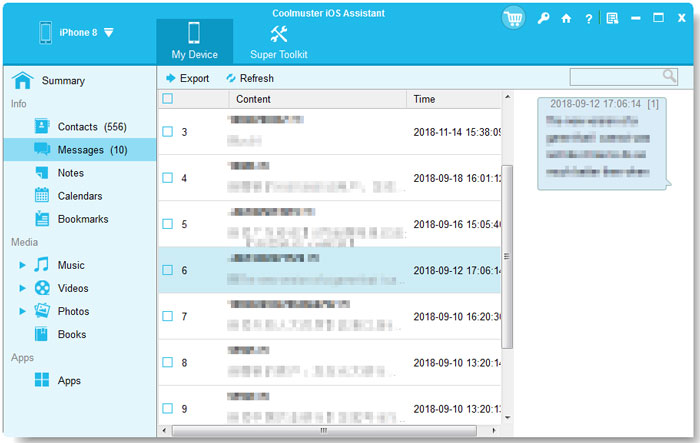Toggle the select-all checkbox in header

(167, 99)
